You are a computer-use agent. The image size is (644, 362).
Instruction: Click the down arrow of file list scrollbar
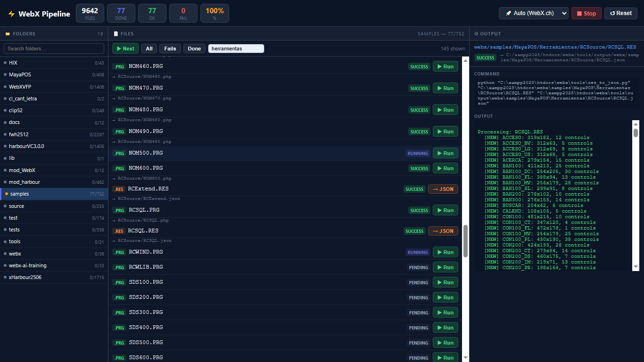[466, 358]
